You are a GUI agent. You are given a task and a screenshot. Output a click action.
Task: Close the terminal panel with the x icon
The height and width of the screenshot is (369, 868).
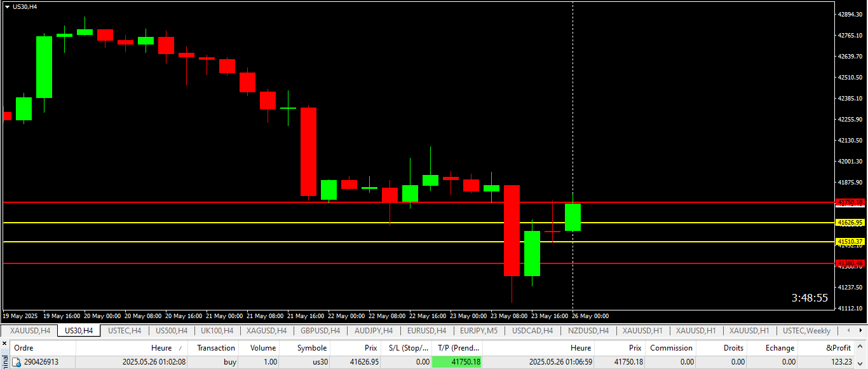pos(4,345)
